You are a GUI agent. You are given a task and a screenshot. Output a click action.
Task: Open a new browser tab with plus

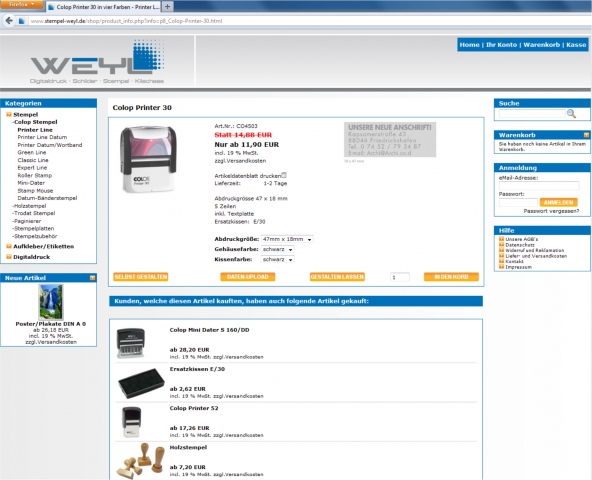[x=167, y=6]
